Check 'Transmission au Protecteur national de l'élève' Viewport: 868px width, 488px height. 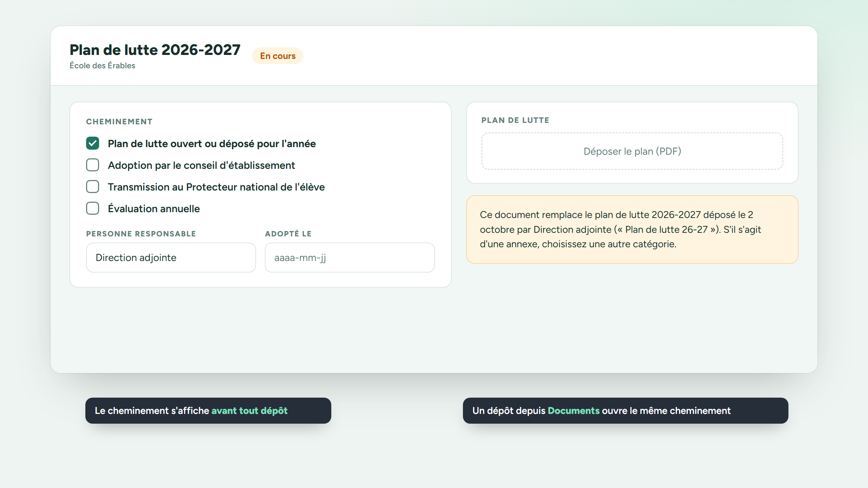[x=93, y=187]
